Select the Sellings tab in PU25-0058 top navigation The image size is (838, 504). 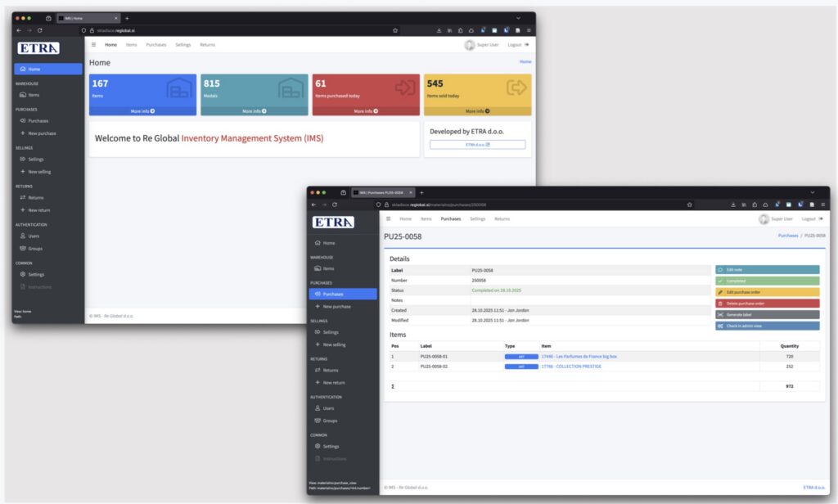(477, 219)
